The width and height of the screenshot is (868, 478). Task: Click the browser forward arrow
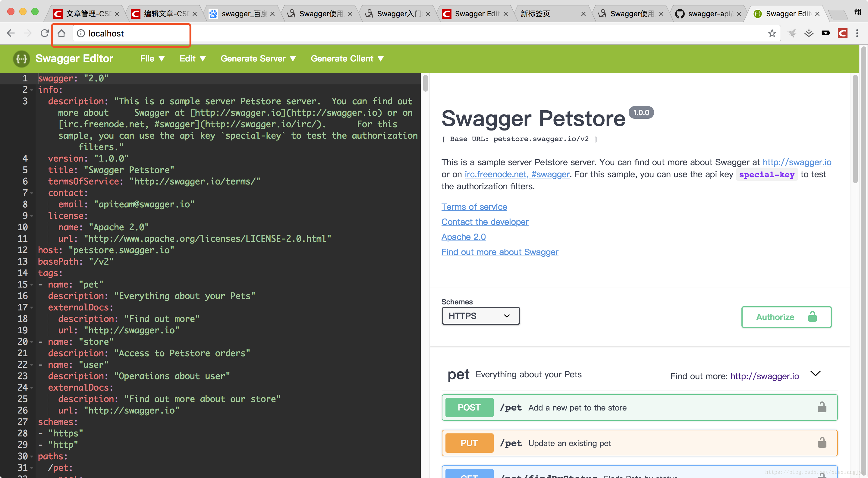pyautogui.click(x=28, y=33)
